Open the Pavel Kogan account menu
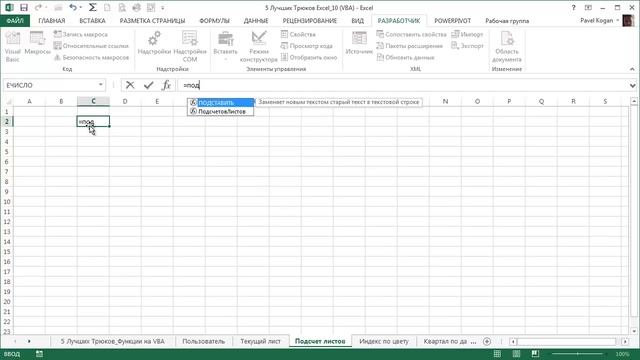 pyautogui.click(x=600, y=20)
